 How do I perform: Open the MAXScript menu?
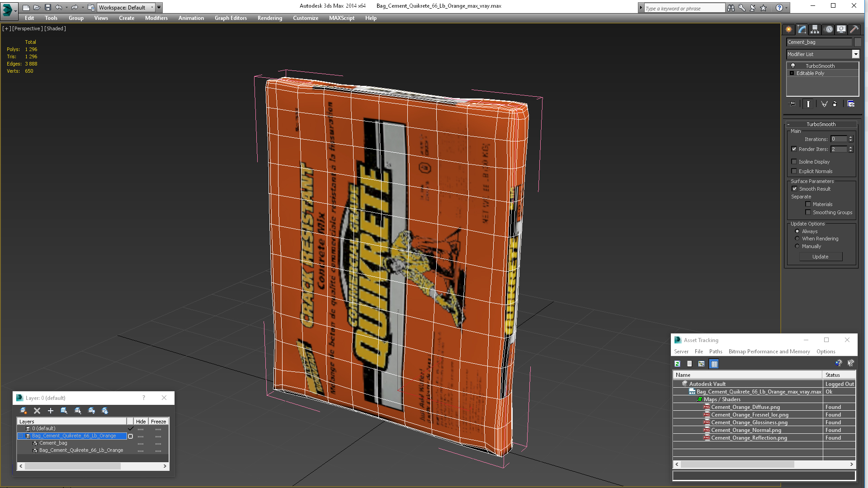pos(342,18)
